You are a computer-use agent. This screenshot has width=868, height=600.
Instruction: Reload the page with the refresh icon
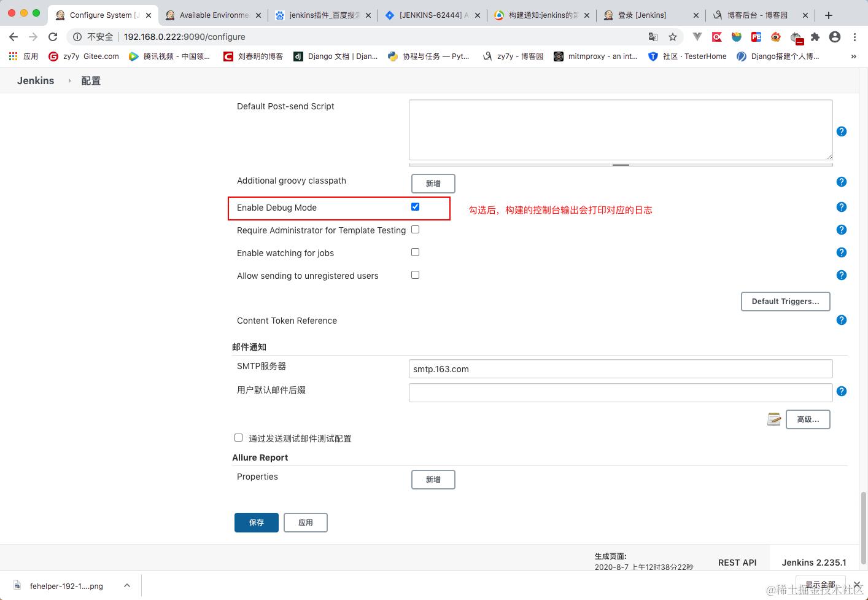tap(53, 37)
